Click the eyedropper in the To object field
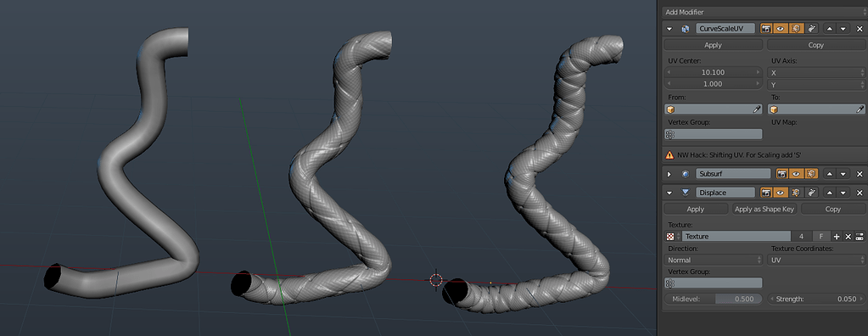Screen dimensions: 868x336 (x=860, y=109)
